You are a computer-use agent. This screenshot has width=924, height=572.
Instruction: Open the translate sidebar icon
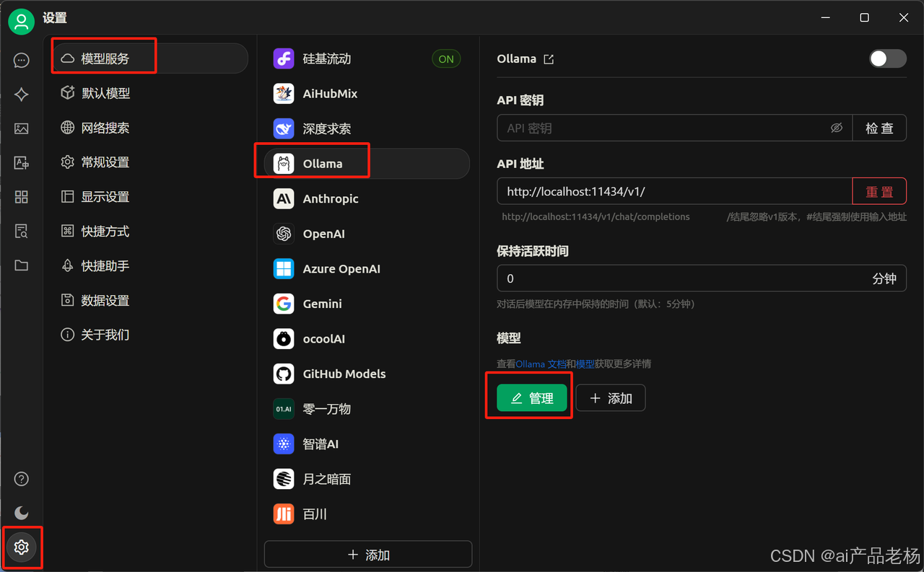(x=22, y=163)
